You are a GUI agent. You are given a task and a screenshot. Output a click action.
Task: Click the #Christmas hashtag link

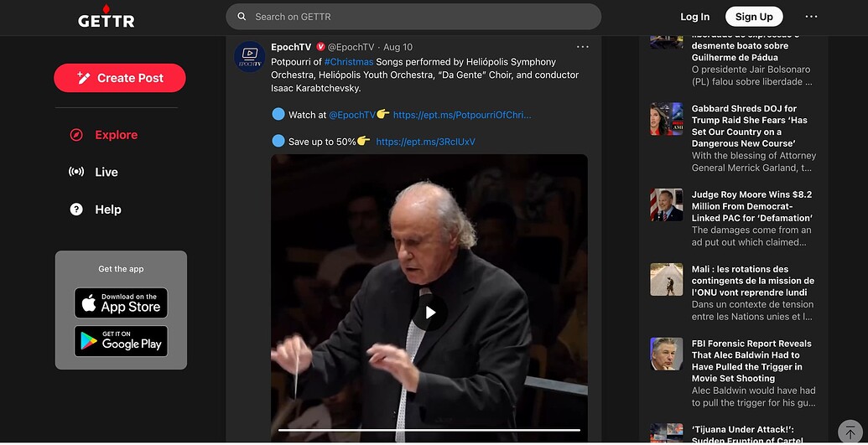pyautogui.click(x=349, y=62)
